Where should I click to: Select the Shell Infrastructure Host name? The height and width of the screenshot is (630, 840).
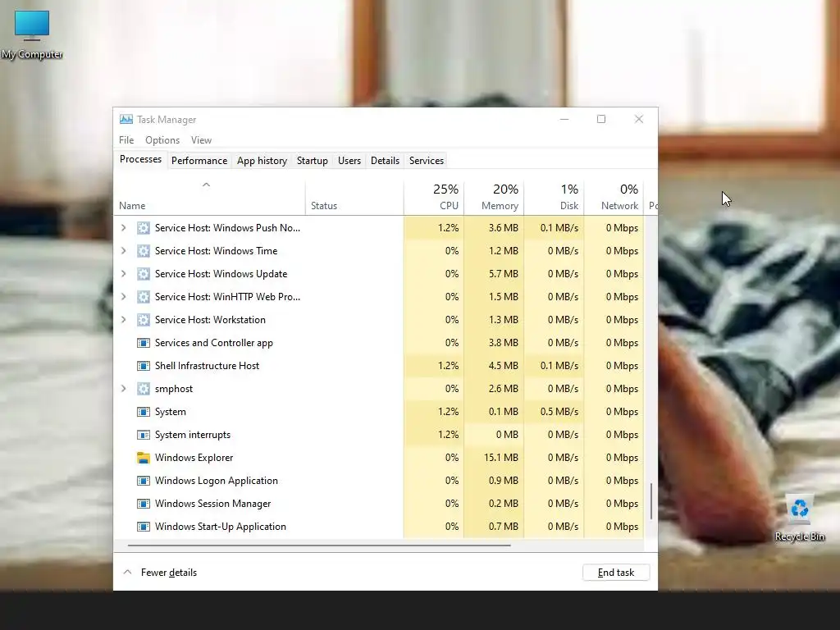coord(207,366)
